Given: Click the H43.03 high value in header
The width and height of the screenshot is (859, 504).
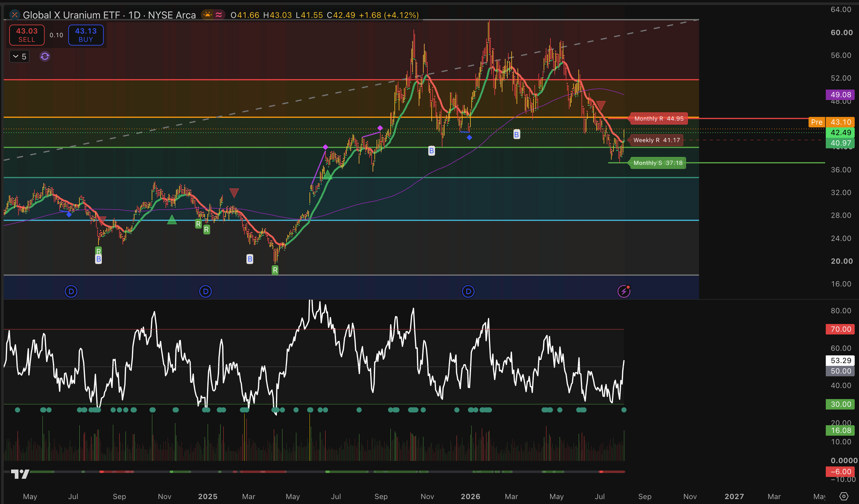Looking at the screenshot, I should click(278, 15).
